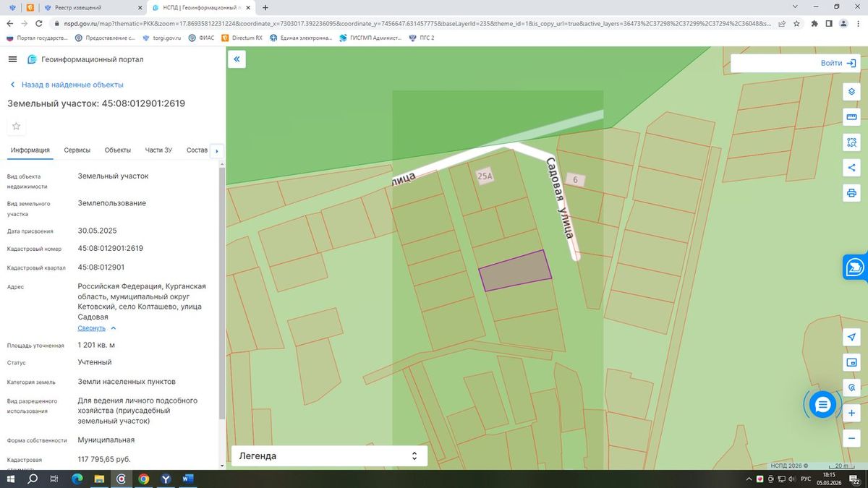Collapse the side panel with double chevron
Screen dimensions: 868x488
tap(237, 59)
